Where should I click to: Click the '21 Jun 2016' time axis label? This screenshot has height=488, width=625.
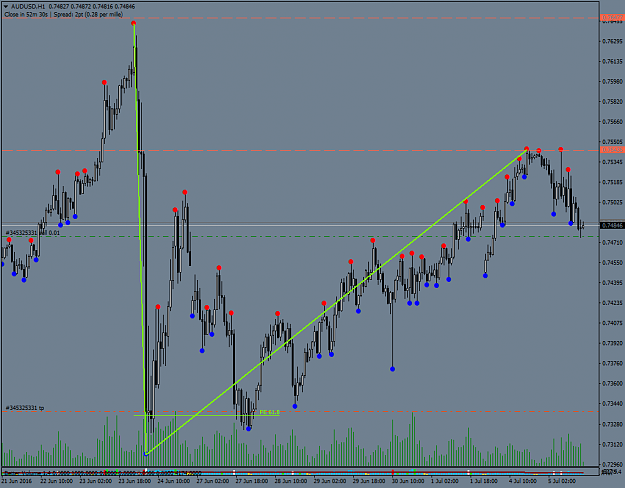pos(15,481)
